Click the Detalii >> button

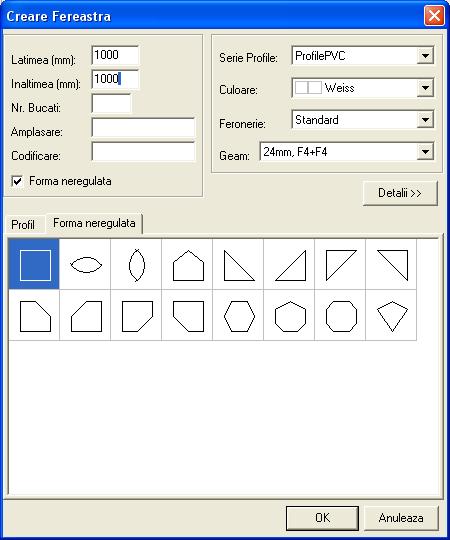click(x=400, y=193)
